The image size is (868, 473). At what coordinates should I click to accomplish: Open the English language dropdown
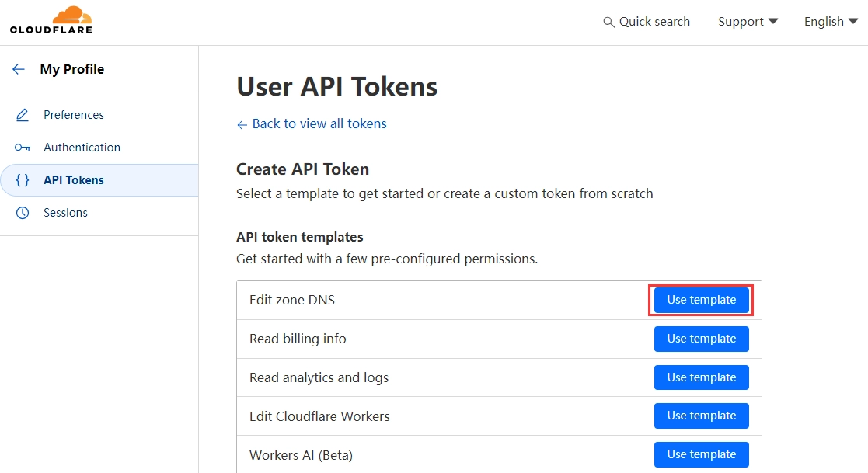tap(831, 22)
